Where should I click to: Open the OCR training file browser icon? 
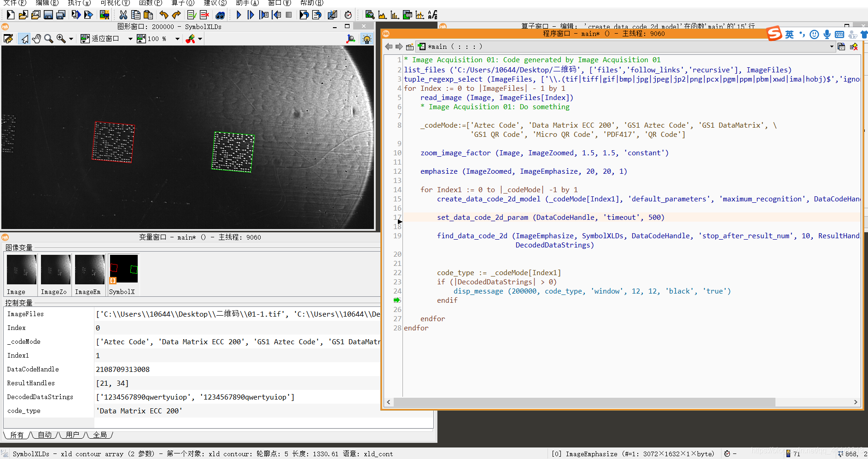point(432,15)
